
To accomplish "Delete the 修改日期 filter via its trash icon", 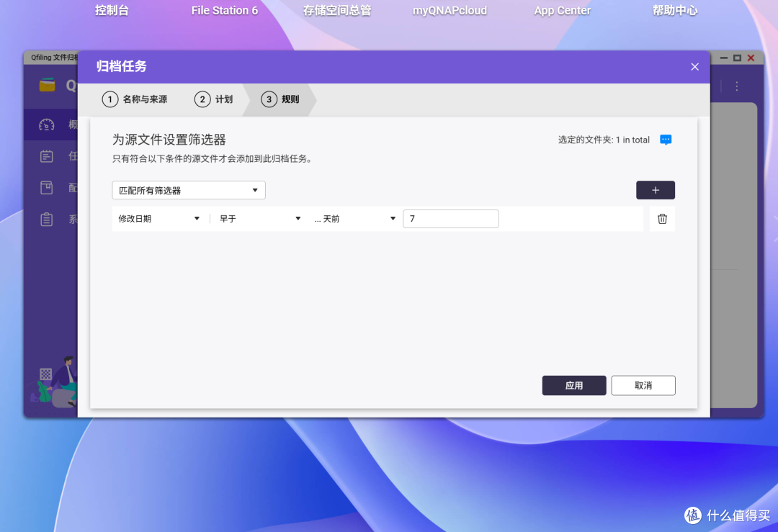I will pyautogui.click(x=663, y=219).
